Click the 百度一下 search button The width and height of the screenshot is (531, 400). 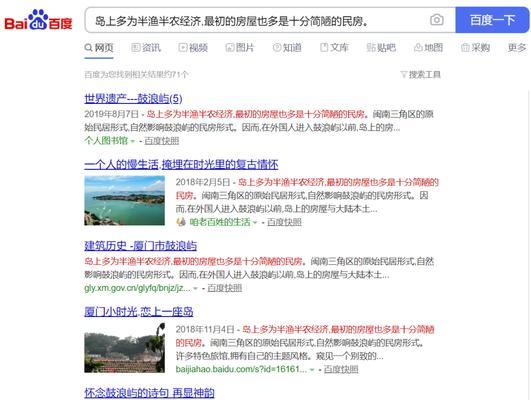coord(492,20)
